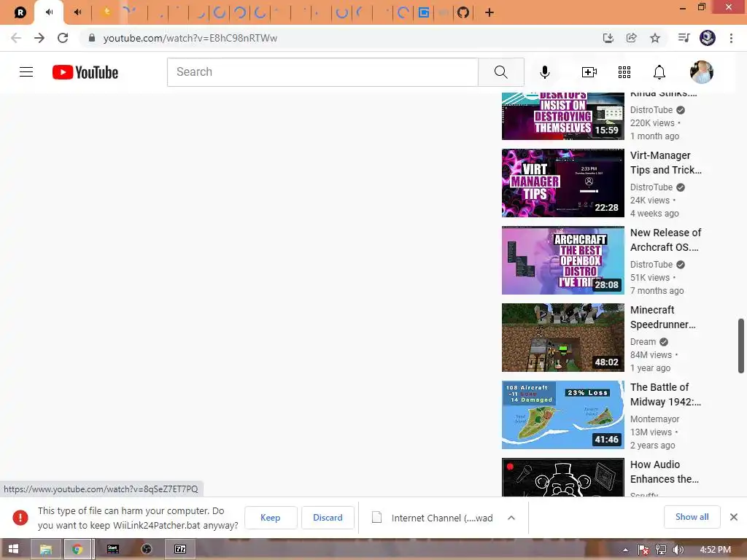Open the notifications bell
This screenshot has height=560, width=747.
[659, 72]
